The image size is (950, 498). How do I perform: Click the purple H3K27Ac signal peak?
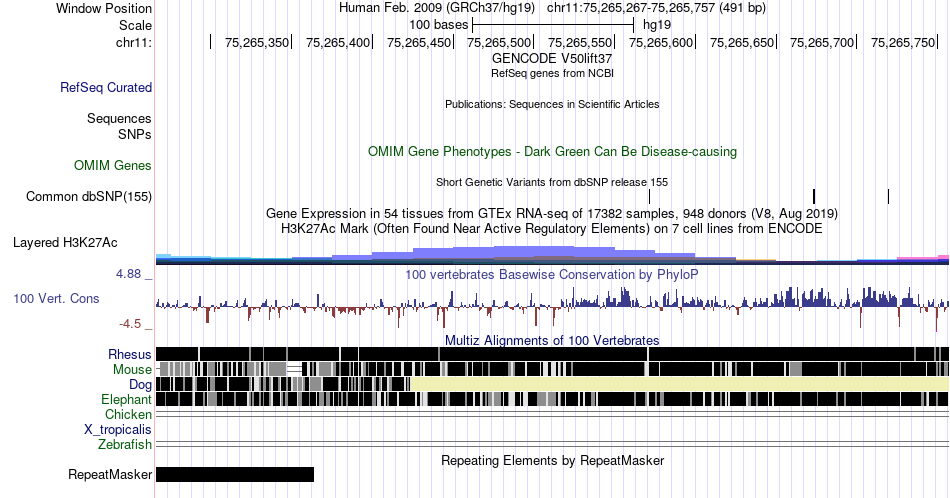tap(533, 253)
